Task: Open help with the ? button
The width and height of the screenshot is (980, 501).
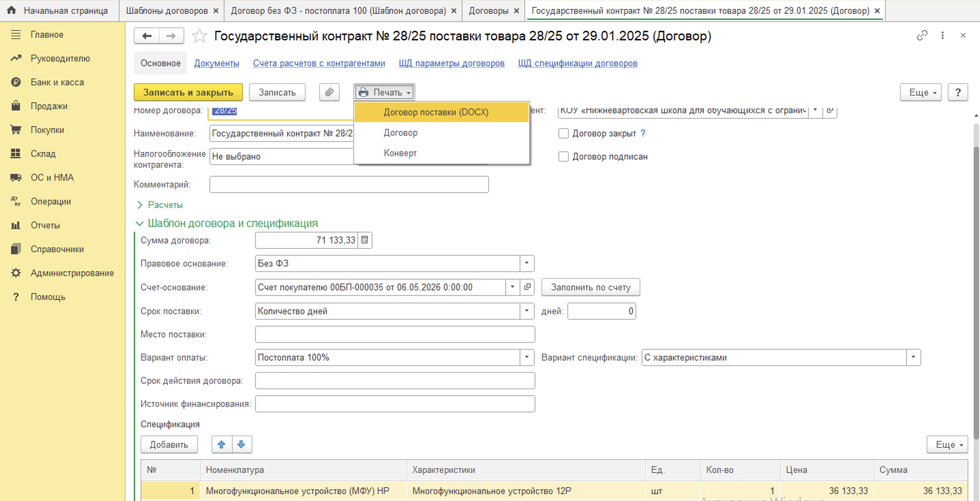Action: [x=957, y=92]
